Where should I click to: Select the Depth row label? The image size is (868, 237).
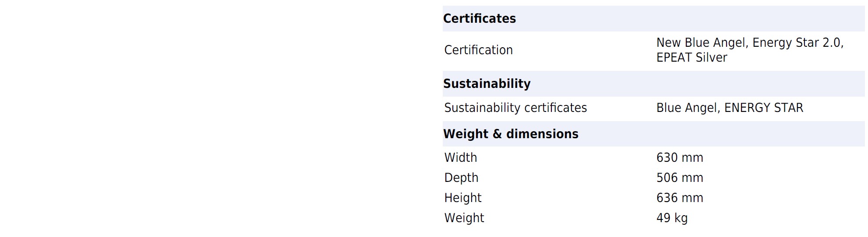[461, 178]
